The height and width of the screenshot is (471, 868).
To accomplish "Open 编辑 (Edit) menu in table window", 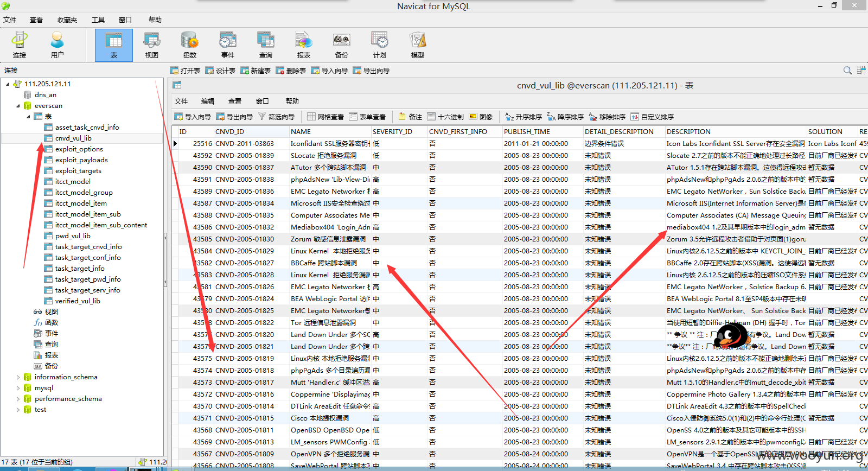I will 208,101.
